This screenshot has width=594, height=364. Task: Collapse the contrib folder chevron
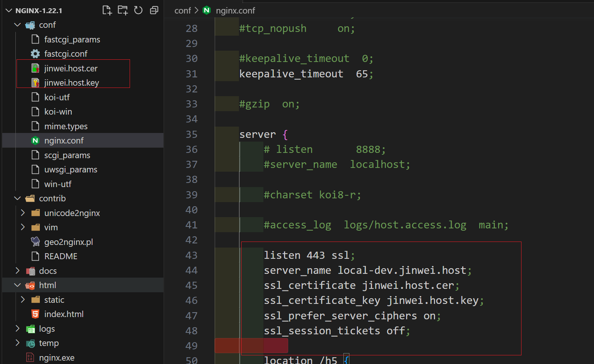pos(17,198)
